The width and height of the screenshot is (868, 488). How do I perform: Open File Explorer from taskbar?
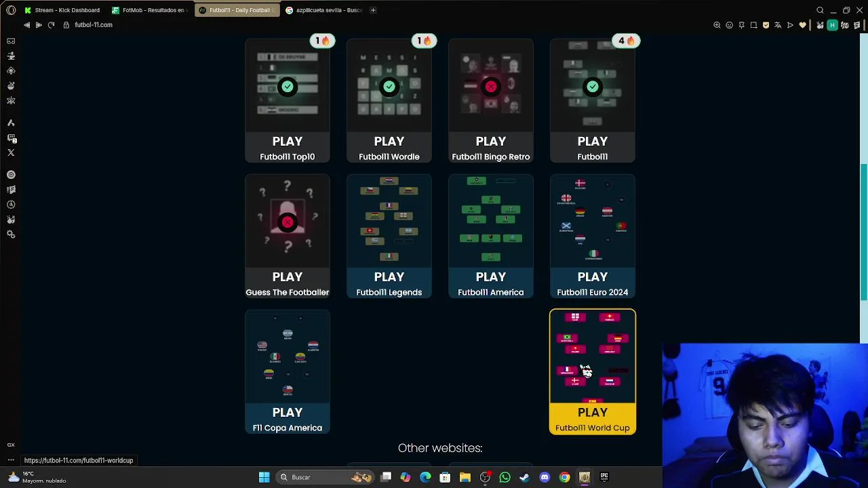pos(465,477)
